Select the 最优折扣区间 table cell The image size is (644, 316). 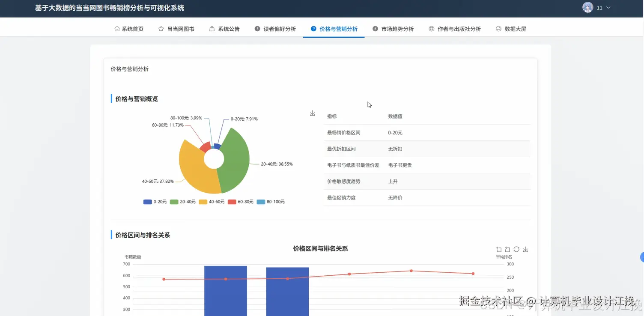pyautogui.click(x=341, y=149)
